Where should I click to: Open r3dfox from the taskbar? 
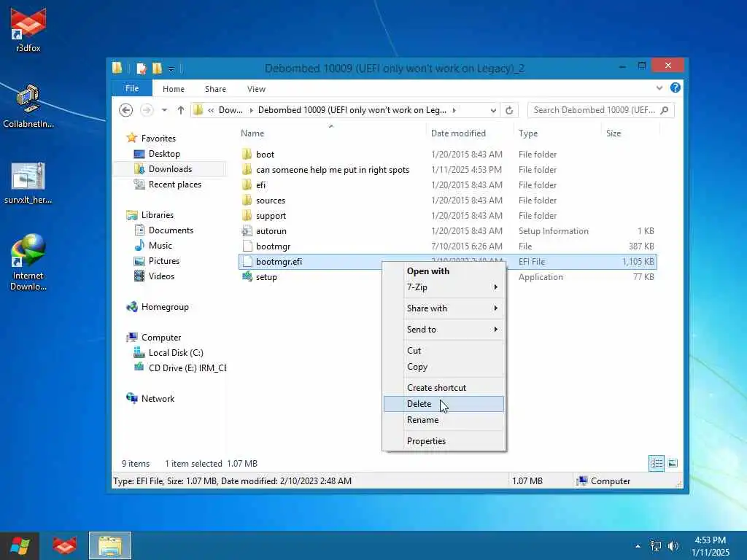pyautogui.click(x=64, y=545)
